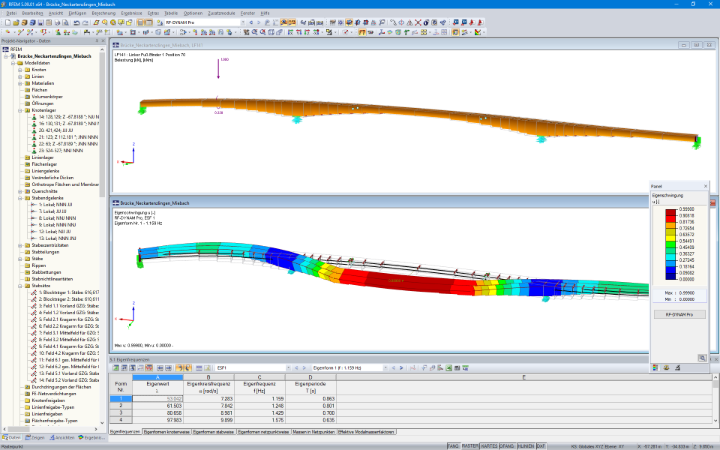Expand the Querschnitte tree node
Image resolution: width=720 pixels, height=450 pixels.
click(20, 191)
